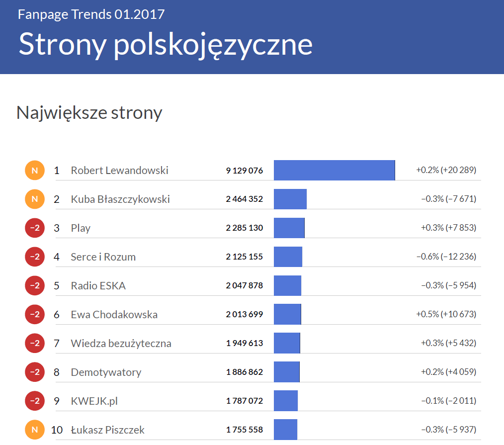504x445 pixels.
Task: Click the orange N badge beside Łukasz Piszczek
Action: coord(34,430)
